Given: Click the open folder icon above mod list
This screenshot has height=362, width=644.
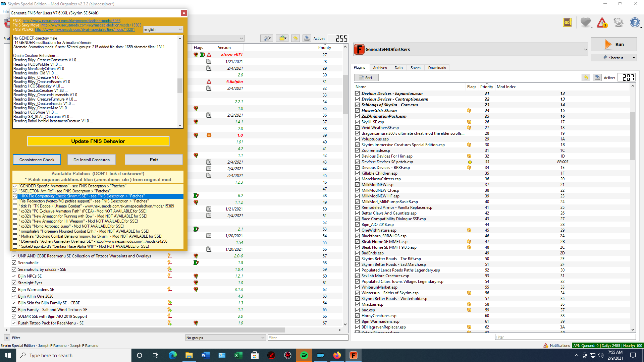Looking at the screenshot, I should (282, 38).
